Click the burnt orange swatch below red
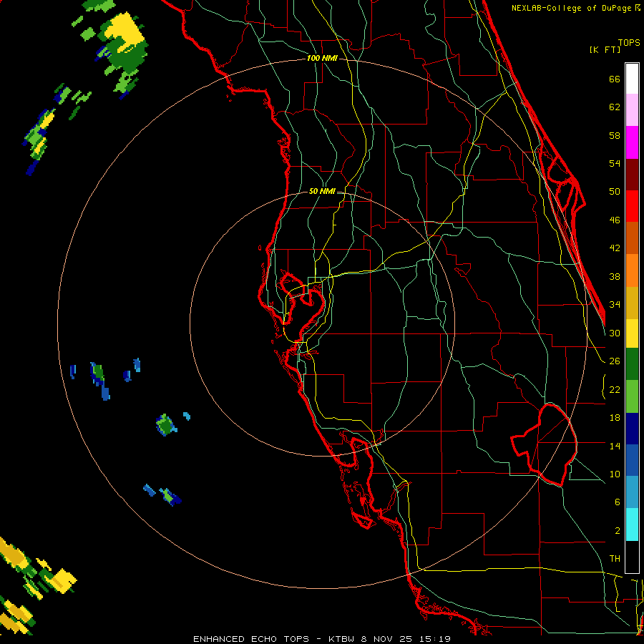 (632, 238)
